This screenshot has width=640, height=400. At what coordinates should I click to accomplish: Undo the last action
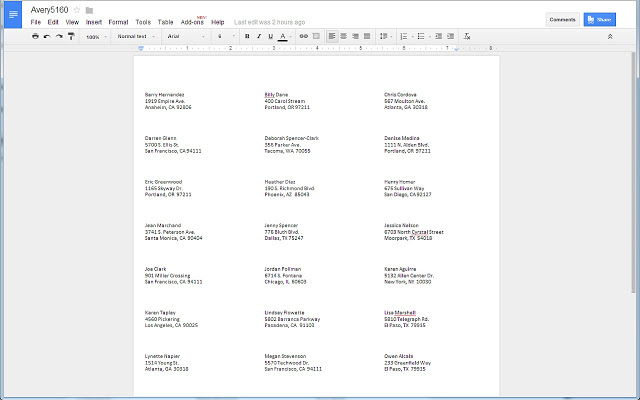47,36
